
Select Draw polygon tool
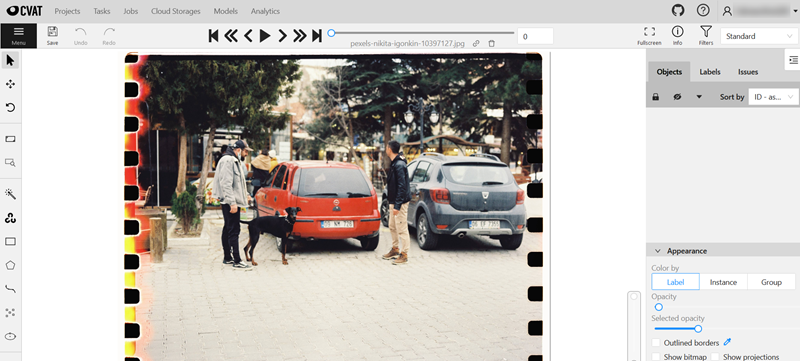point(10,265)
